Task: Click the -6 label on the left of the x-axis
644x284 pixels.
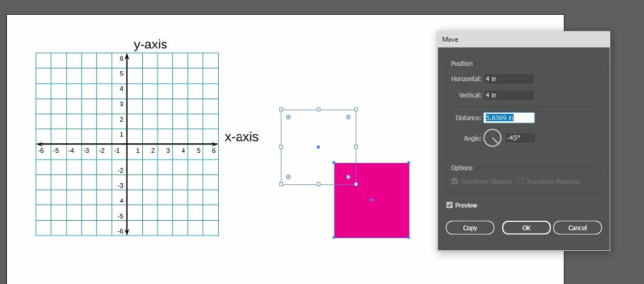Action: tap(41, 151)
